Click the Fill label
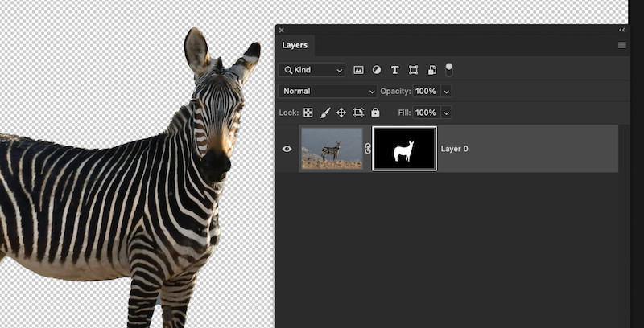This screenshot has width=644, height=328. point(404,113)
